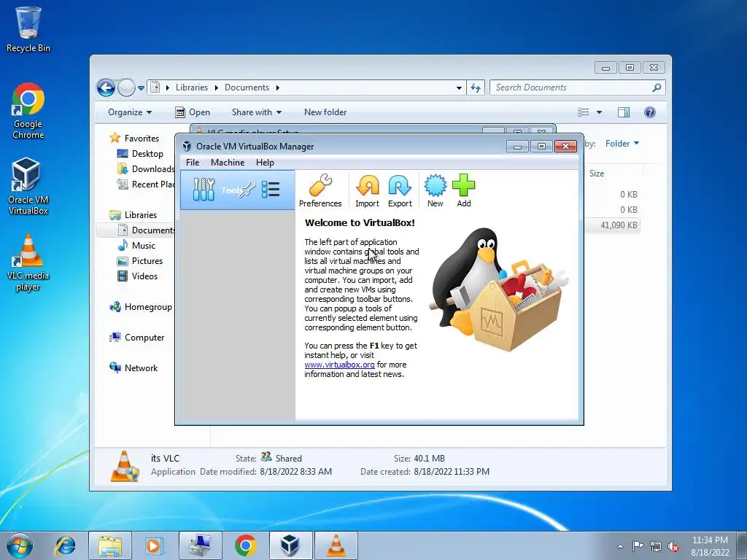
Task: Click Libraries in the address breadcrumb
Action: point(192,87)
